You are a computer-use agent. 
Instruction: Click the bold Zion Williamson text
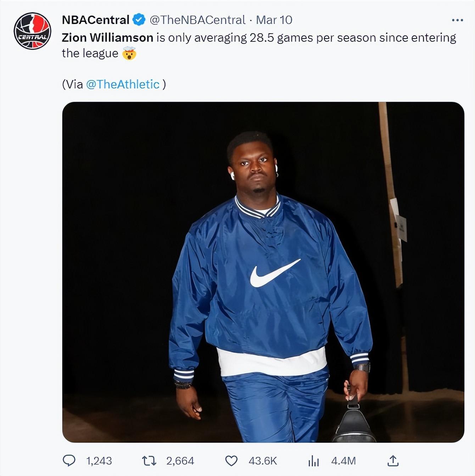coord(107,38)
